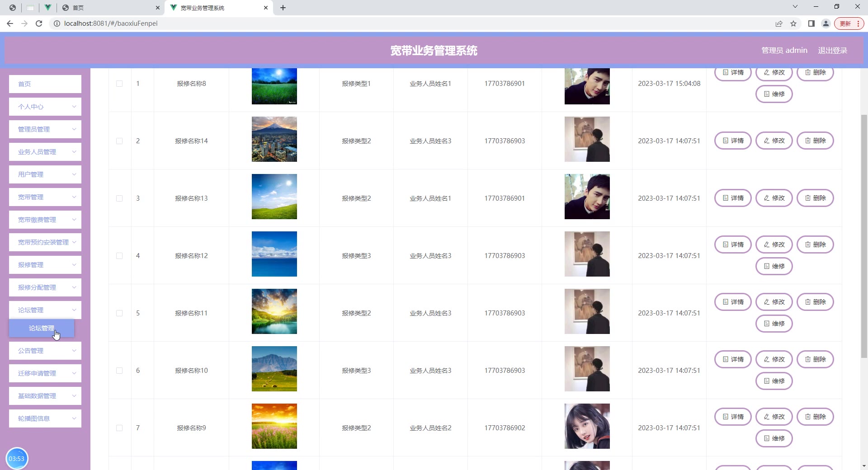Expand 轮播图信息 sidebar menu
The width and height of the screenshot is (868, 470).
pos(45,418)
